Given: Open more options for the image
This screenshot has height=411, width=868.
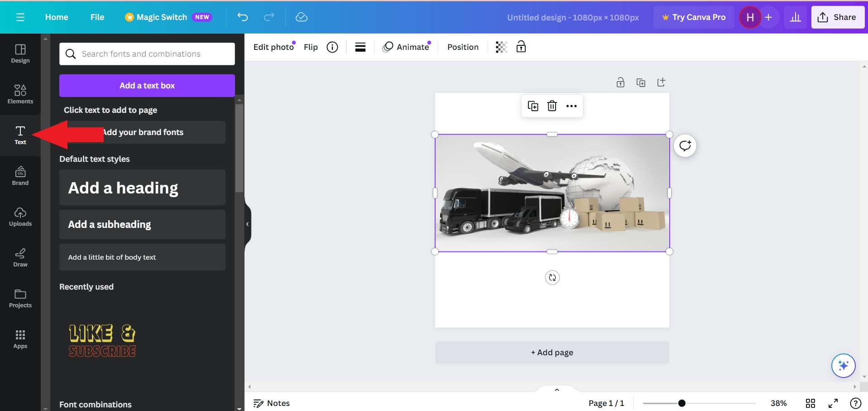Looking at the screenshot, I should (x=571, y=106).
